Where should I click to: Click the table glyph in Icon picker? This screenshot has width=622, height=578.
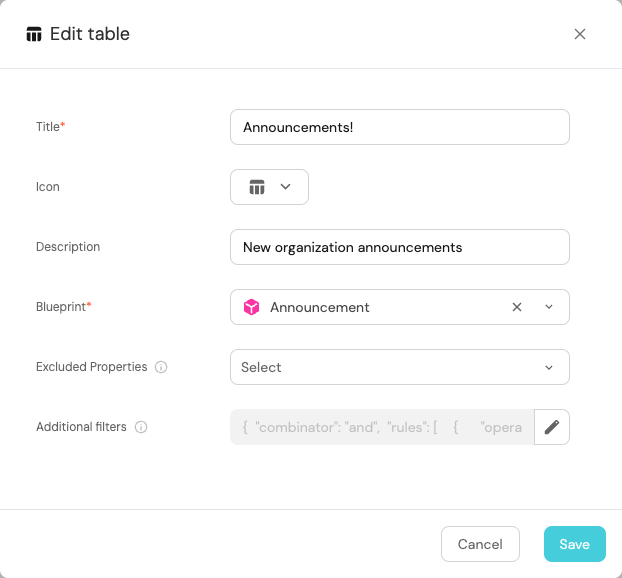pos(257,187)
